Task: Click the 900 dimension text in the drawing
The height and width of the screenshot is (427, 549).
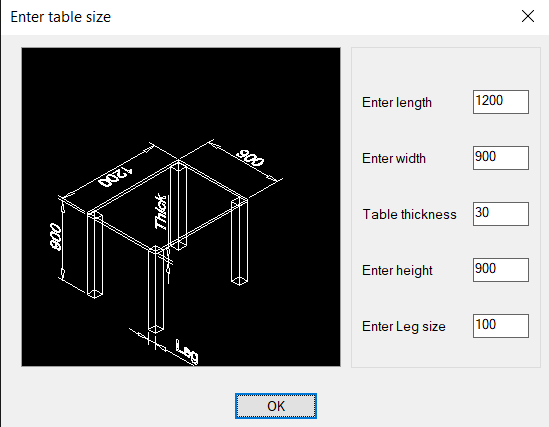Action: point(250,158)
